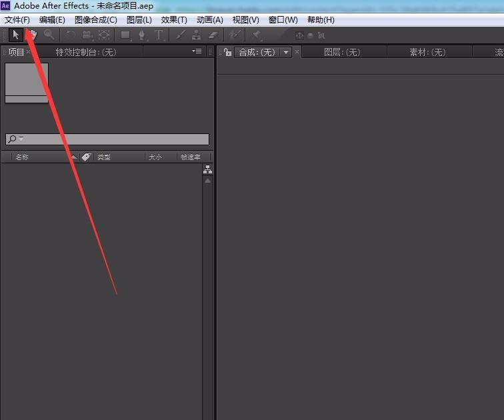The image size is (504, 420).
Task: Open the 合成 viewer dropdown arrow
Action: 286,52
